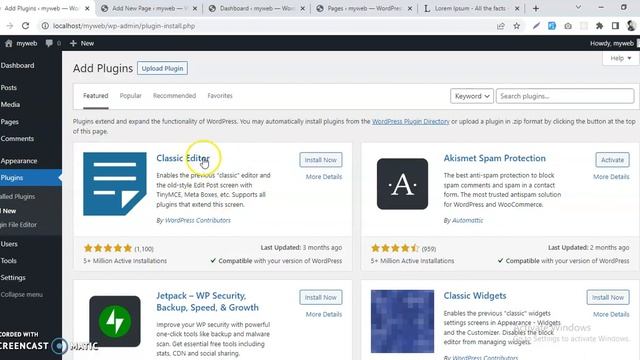The width and height of the screenshot is (640, 360).
Task: Click the Akismet Spam Protection title link
Action: click(x=494, y=158)
